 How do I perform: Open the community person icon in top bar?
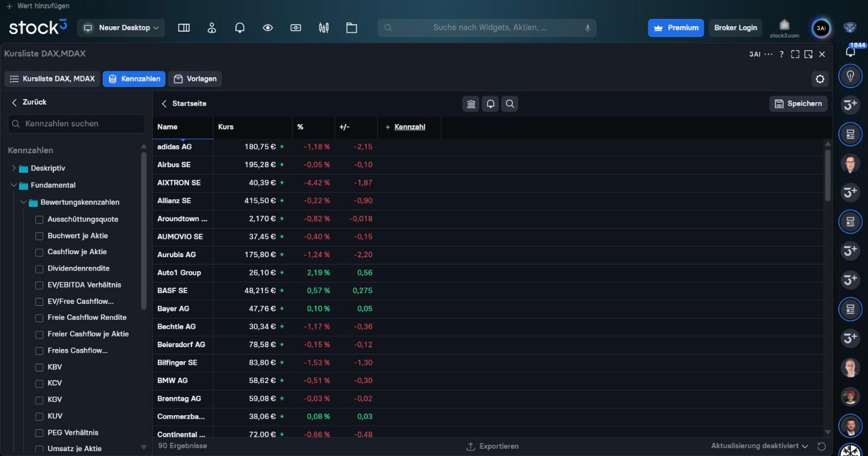coord(212,28)
